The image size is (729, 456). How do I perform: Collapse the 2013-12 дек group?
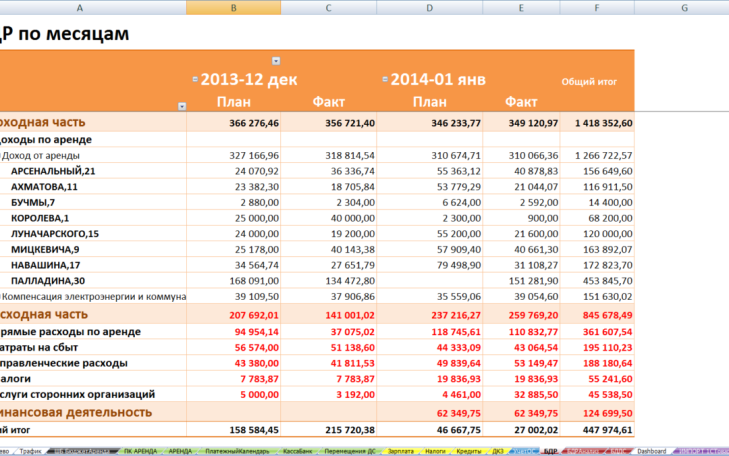tap(195, 79)
